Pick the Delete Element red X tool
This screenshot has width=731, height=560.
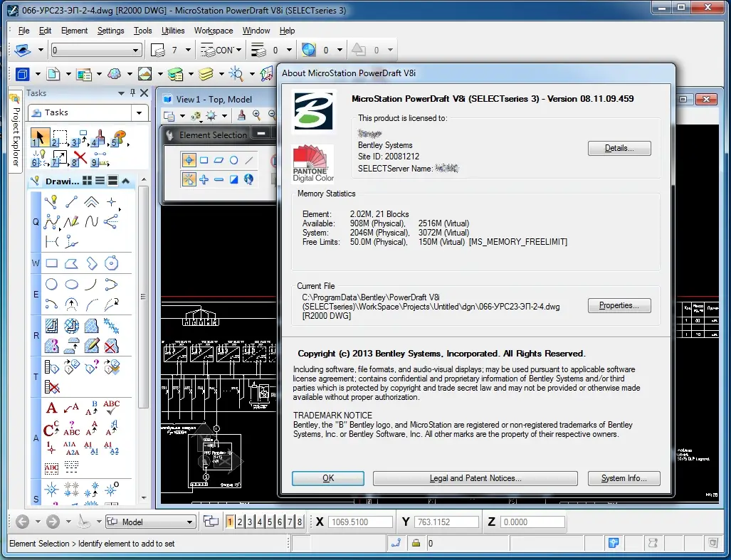coord(80,159)
